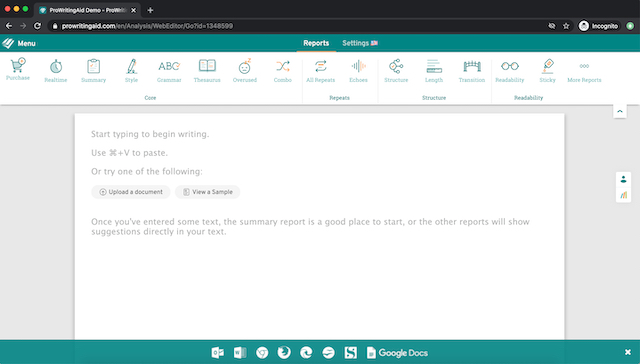640x364 pixels.
Task: Click the Chrome extension icon
Action: [262, 353]
